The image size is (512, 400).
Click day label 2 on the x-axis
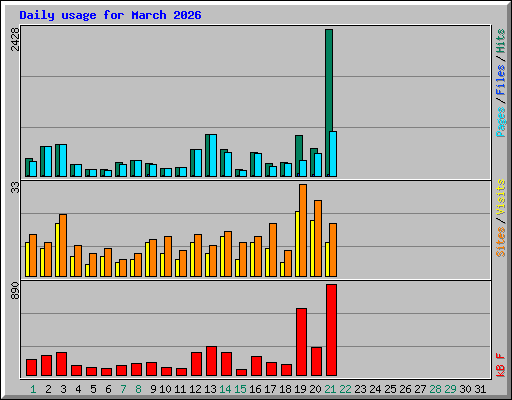[48, 389]
